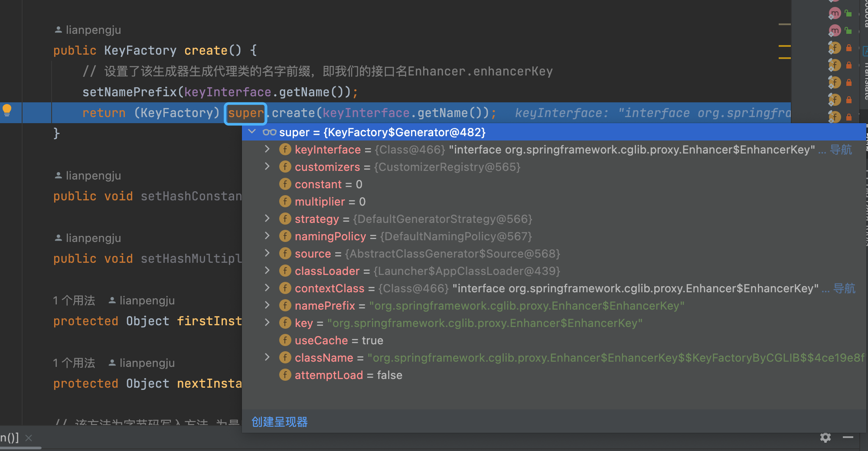Click the field icon next to constant
Screen dimensions: 868x451
point(285,184)
